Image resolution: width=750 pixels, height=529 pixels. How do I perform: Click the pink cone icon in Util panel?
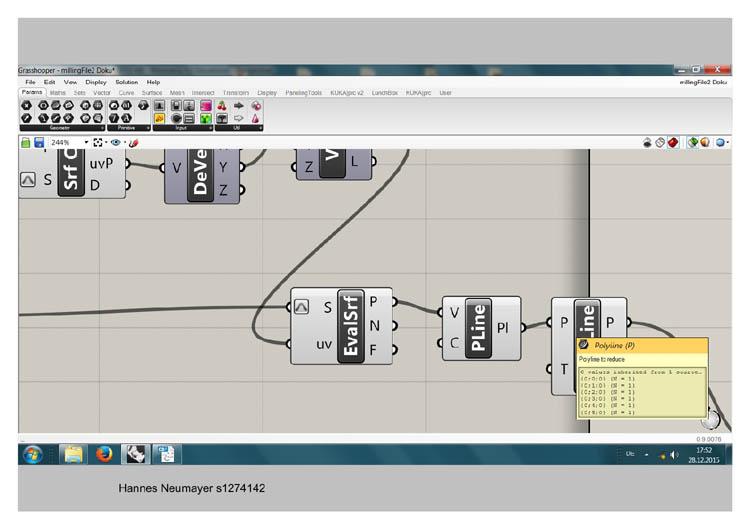pyautogui.click(x=256, y=118)
